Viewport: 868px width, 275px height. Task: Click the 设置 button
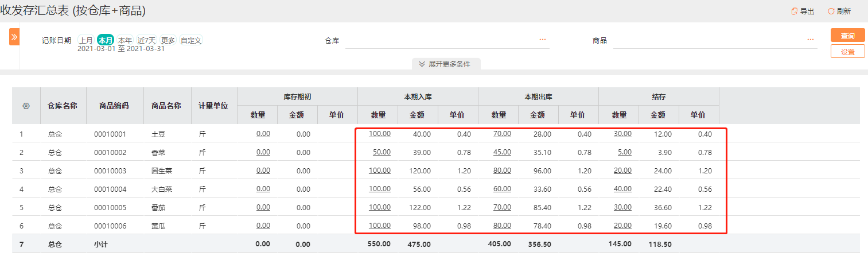pos(848,52)
